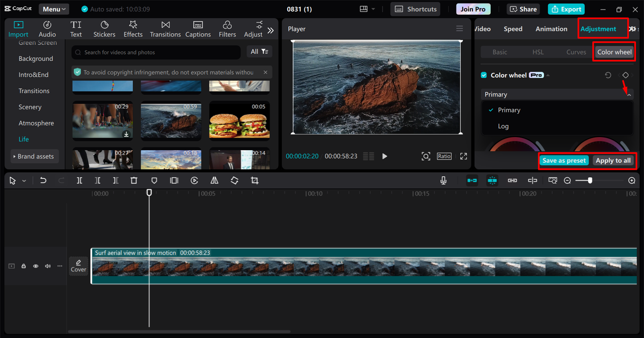This screenshot has width=644, height=338.
Task: Click the Rotate tool
Action: coord(234,180)
